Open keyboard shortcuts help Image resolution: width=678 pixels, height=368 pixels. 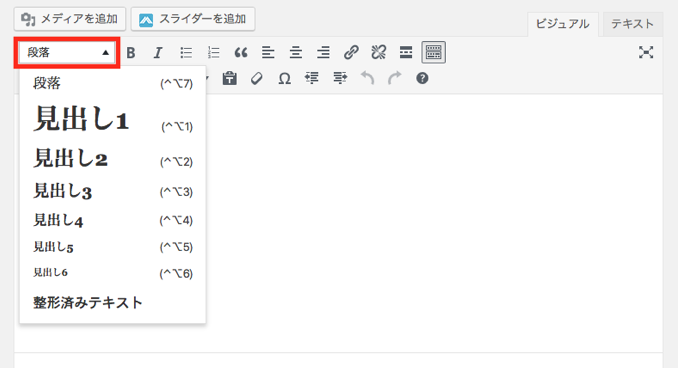pos(422,79)
